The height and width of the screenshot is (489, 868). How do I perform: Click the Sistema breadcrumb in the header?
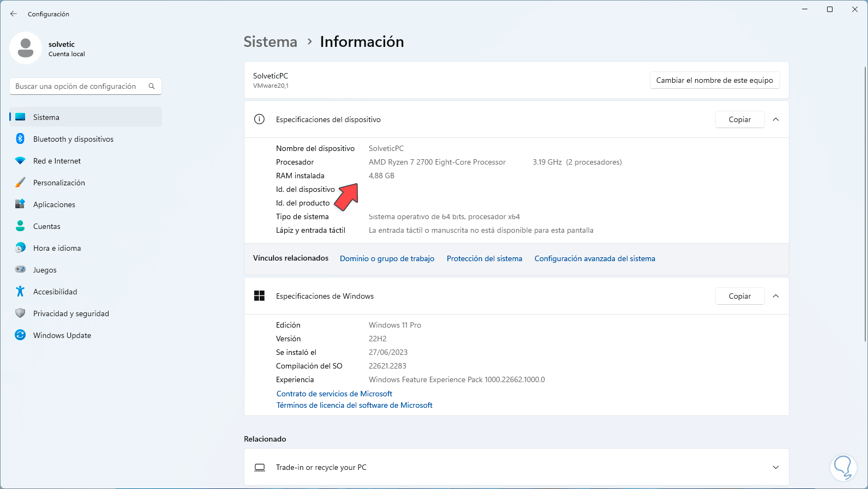coord(270,42)
